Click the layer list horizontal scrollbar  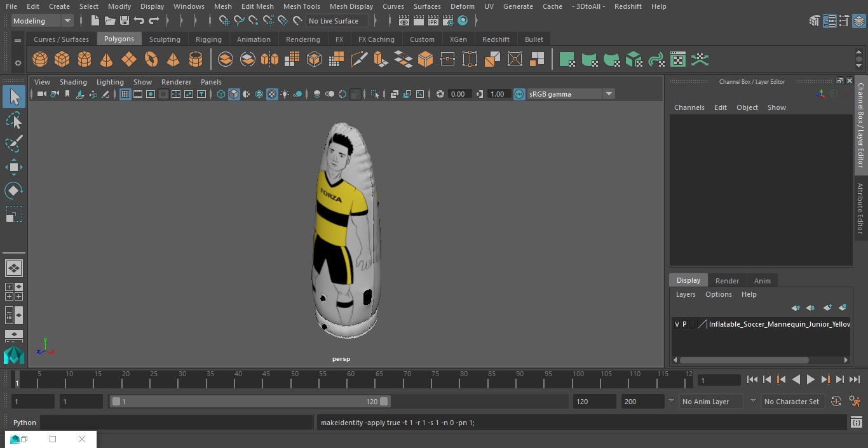click(x=744, y=360)
